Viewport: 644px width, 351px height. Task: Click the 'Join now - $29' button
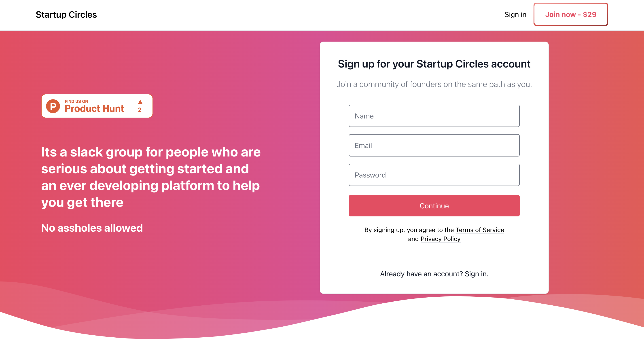click(x=570, y=15)
